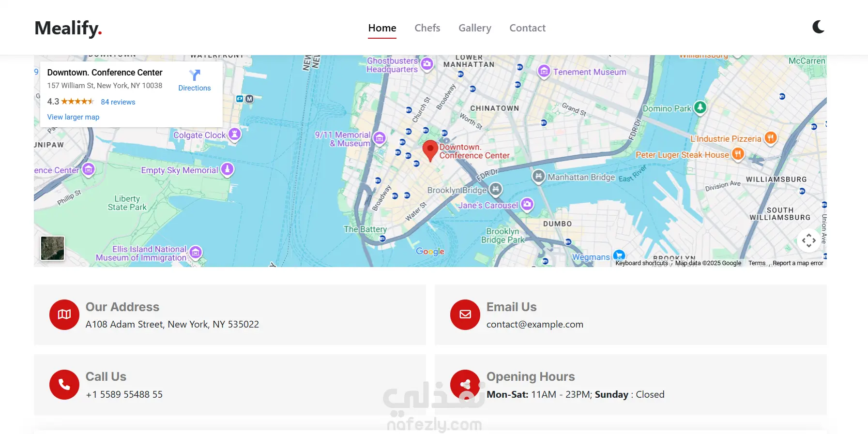The height and width of the screenshot is (434, 868).
Task: Open the L'Industrie Pizzeria restaurant marker
Action: [x=770, y=138]
